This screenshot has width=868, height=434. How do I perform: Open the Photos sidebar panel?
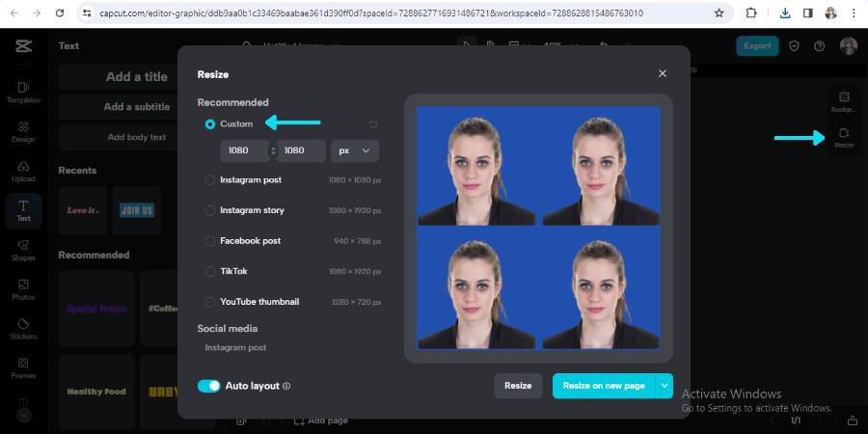23,290
